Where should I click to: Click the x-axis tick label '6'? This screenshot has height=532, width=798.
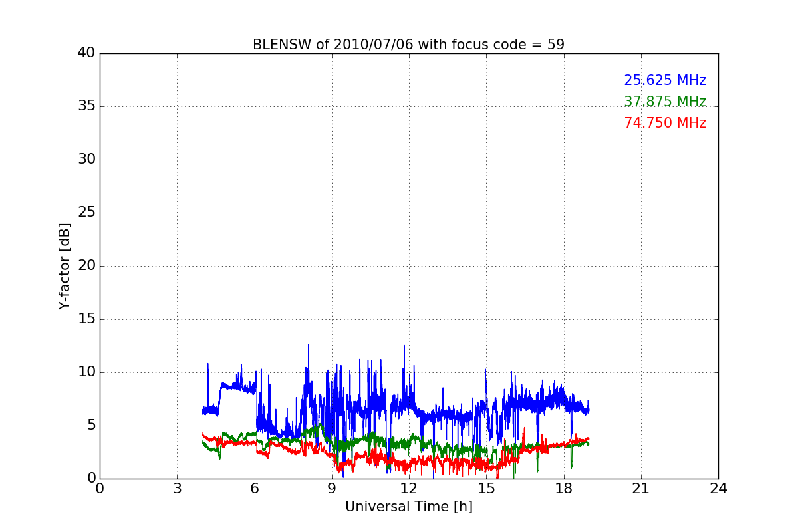(254, 489)
